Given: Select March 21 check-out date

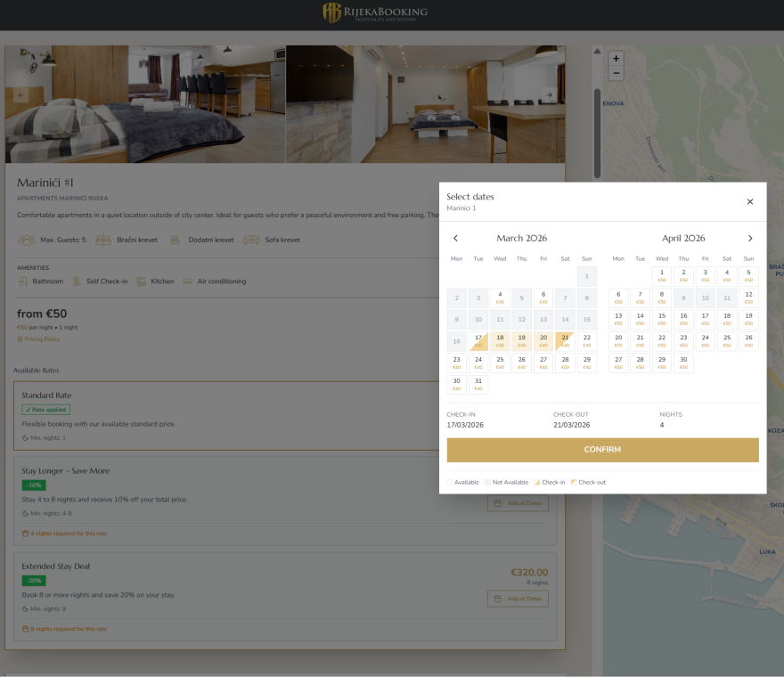Looking at the screenshot, I should (x=565, y=340).
